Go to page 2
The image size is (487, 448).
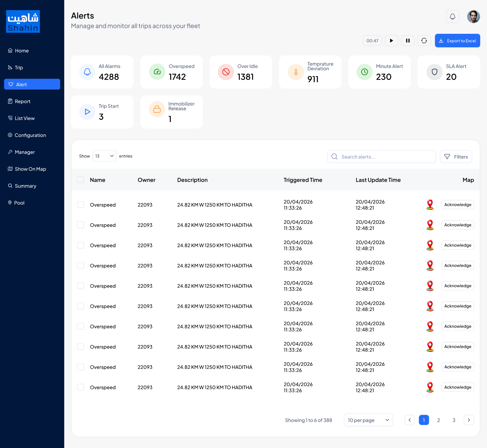click(x=439, y=420)
